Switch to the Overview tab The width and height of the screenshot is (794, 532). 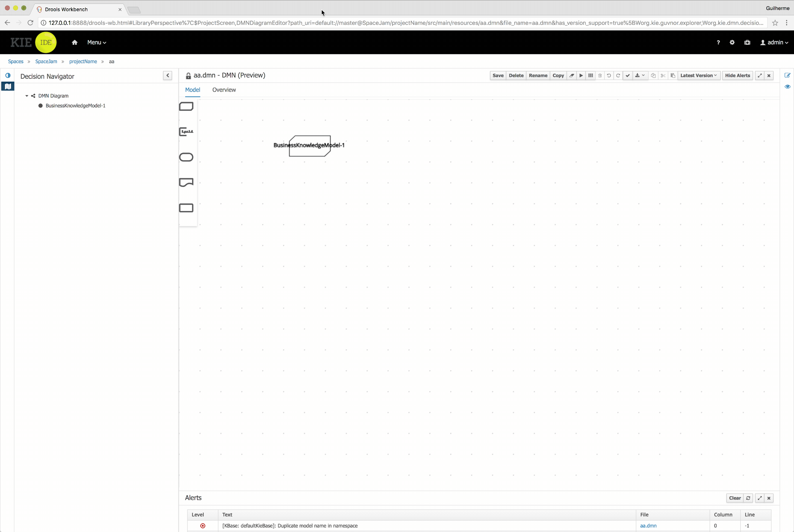click(x=224, y=90)
